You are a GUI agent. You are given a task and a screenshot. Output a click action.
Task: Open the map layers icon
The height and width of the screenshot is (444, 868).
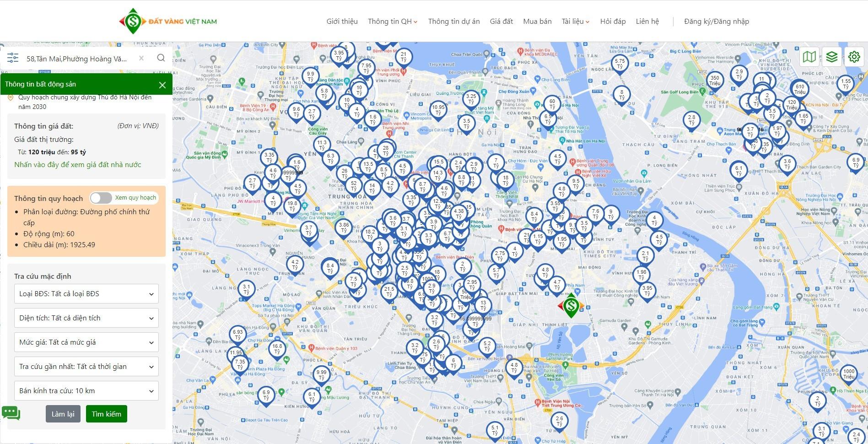coord(831,57)
